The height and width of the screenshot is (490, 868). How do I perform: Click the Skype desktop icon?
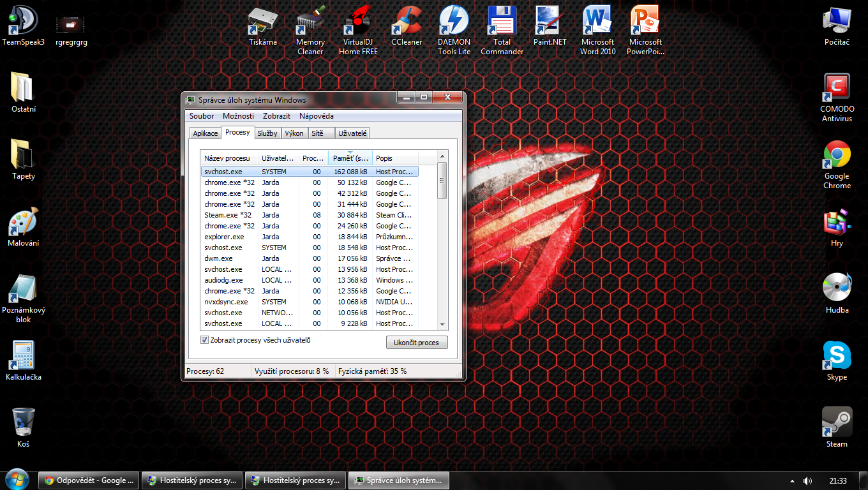pyautogui.click(x=837, y=357)
